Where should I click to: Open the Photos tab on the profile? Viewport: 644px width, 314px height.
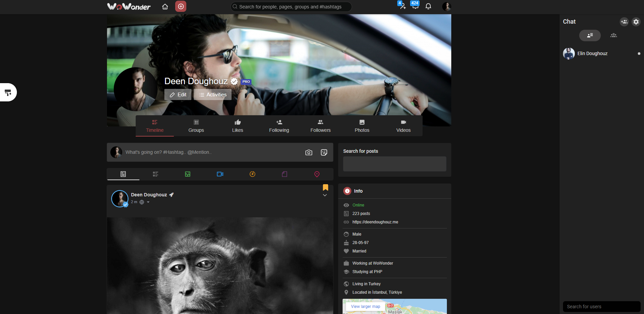pos(361,126)
